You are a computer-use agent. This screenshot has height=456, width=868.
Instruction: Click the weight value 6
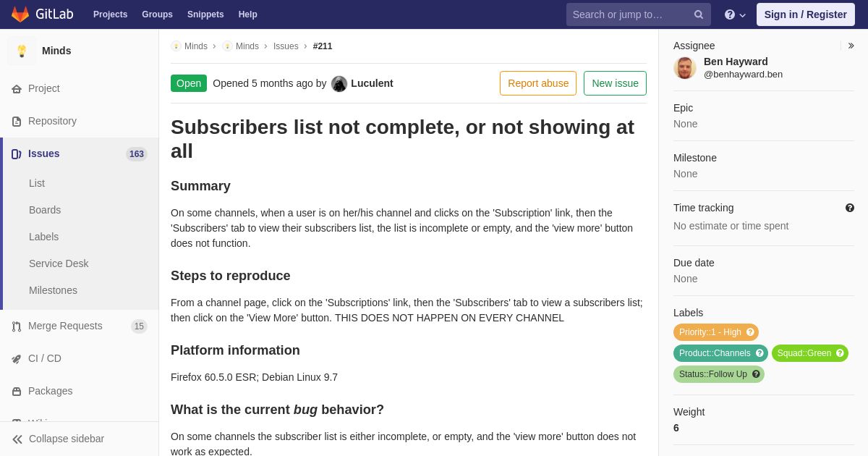676,428
